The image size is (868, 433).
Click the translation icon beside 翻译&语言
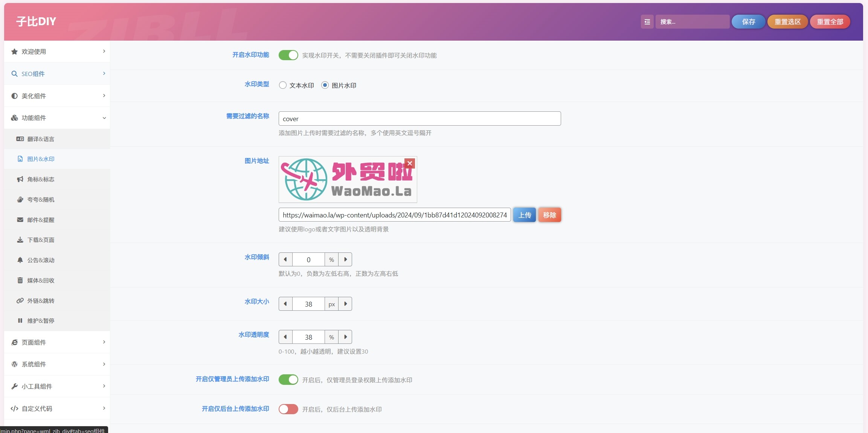[x=20, y=138]
